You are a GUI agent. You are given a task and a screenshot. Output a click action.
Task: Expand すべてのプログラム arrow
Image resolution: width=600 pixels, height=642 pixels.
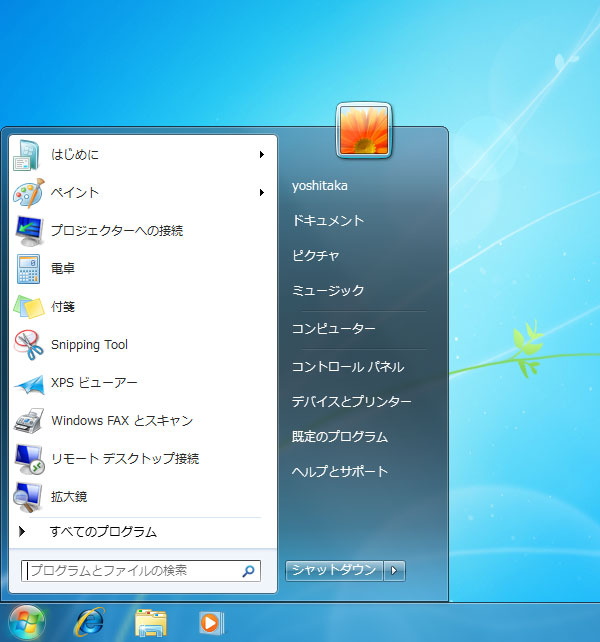pyautogui.click(x=22, y=531)
